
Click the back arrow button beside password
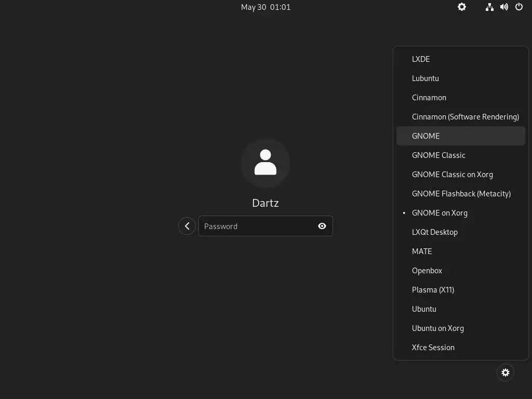pyautogui.click(x=187, y=226)
